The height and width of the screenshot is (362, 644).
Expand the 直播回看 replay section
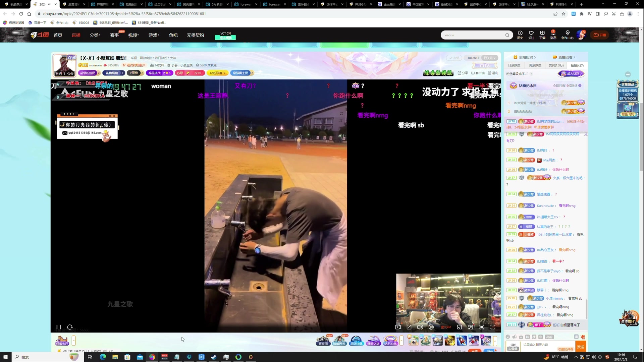(564, 57)
